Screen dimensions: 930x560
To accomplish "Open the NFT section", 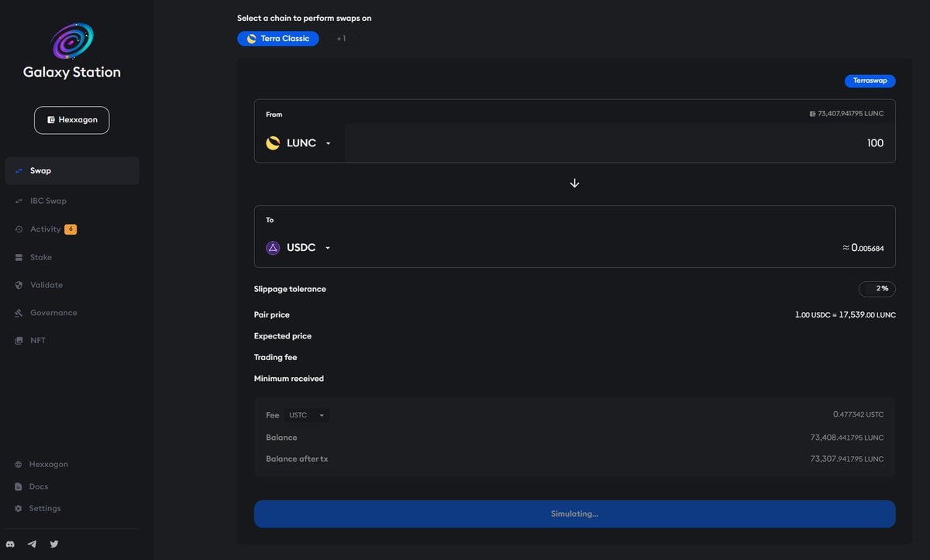I will tap(72, 341).
